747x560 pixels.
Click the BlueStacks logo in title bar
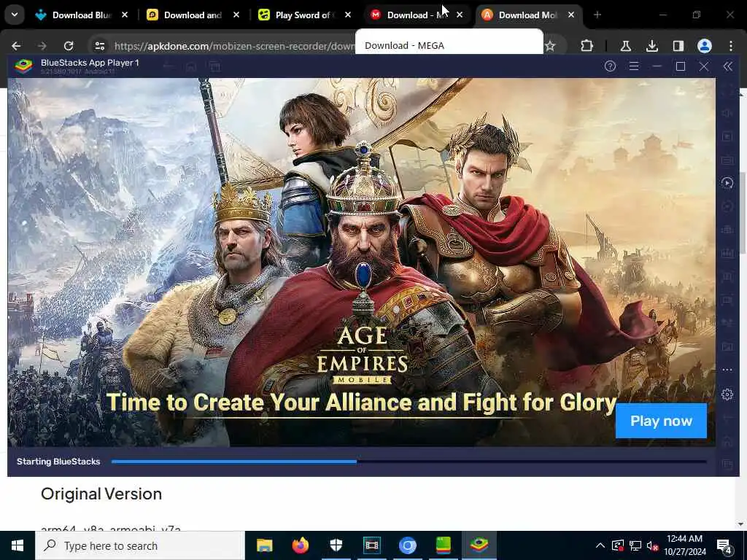coord(23,66)
